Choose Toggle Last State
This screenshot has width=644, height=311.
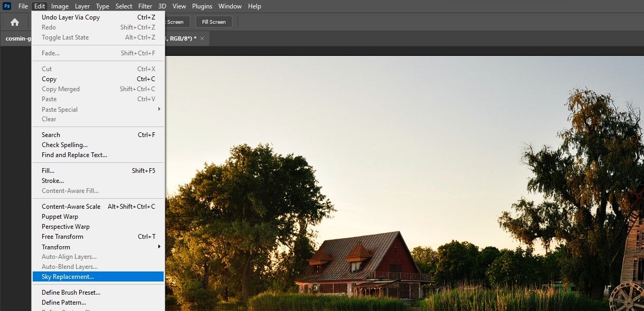pyautogui.click(x=98, y=37)
